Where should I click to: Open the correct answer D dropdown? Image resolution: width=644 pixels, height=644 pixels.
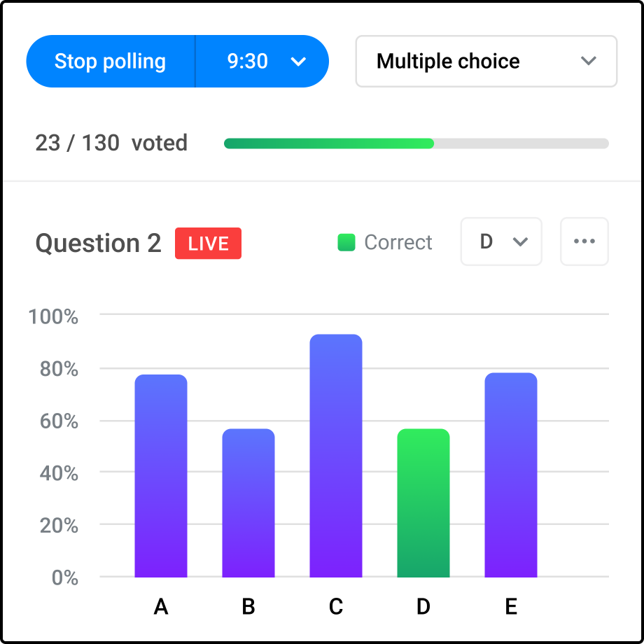tap(501, 241)
